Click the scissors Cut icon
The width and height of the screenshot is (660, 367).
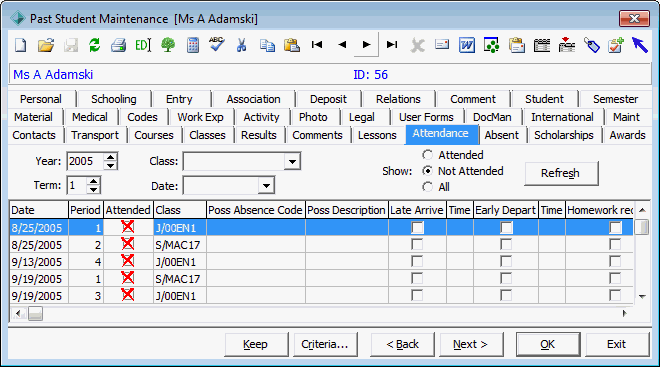241,45
